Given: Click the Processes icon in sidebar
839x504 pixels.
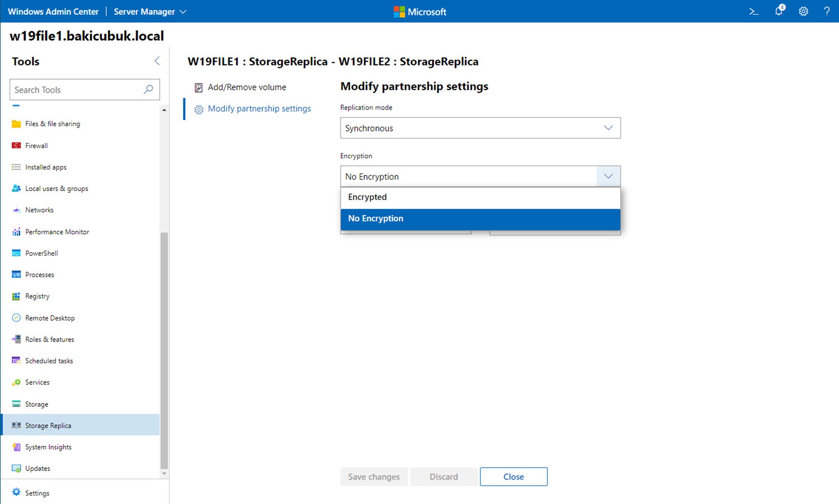Looking at the screenshot, I should (x=16, y=274).
